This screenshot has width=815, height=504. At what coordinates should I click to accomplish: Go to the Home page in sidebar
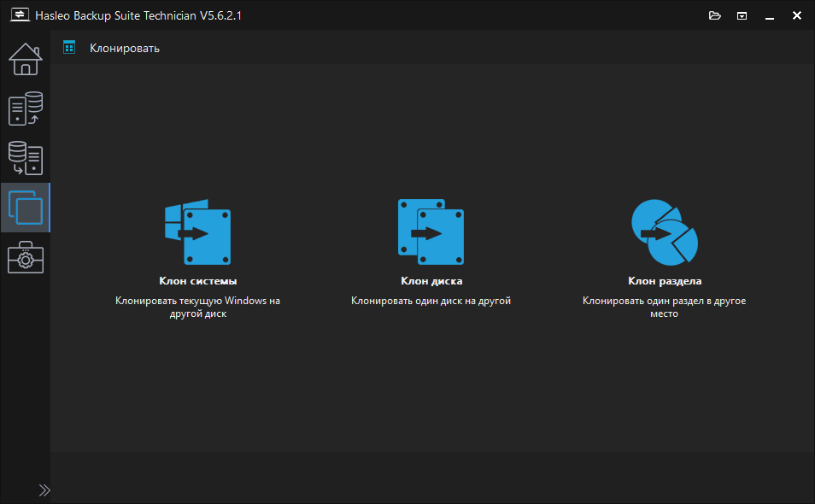(x=25, y=59)
